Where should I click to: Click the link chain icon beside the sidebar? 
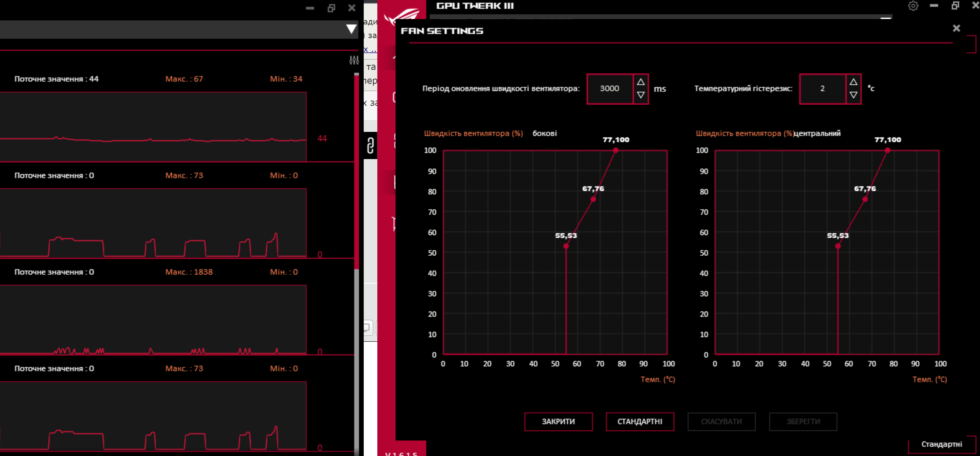370,145
